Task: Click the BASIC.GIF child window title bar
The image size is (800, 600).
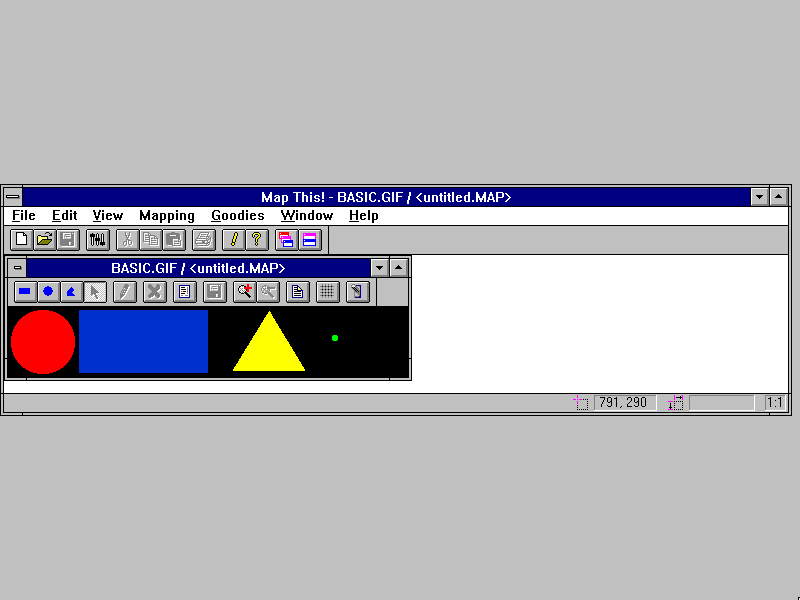Action: pos(198,268)
